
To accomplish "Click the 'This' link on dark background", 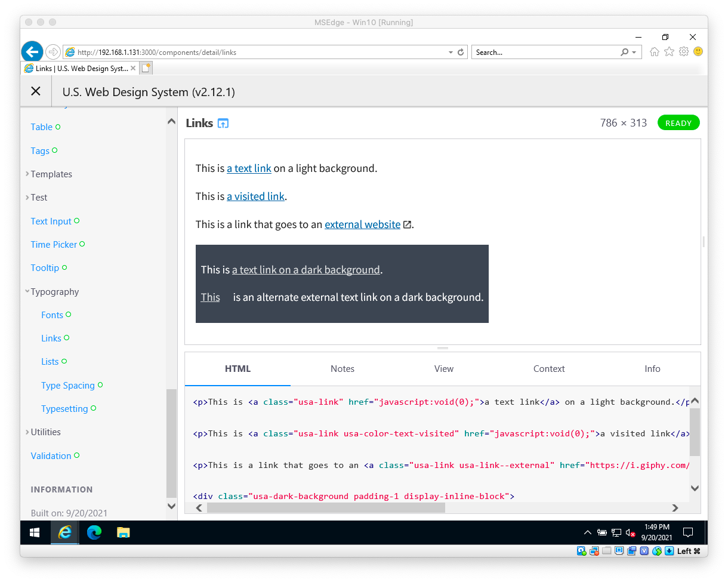I will pos(210,297).
